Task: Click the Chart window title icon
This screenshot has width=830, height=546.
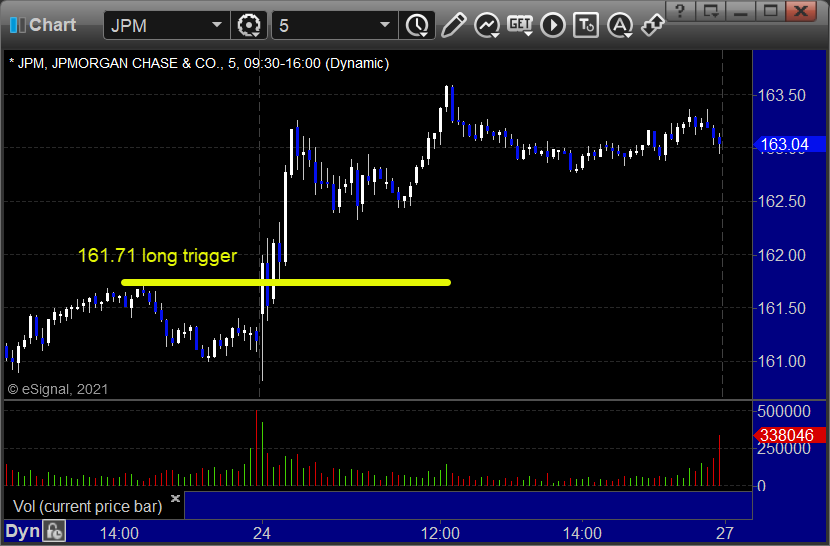Action: coord(17,24)
